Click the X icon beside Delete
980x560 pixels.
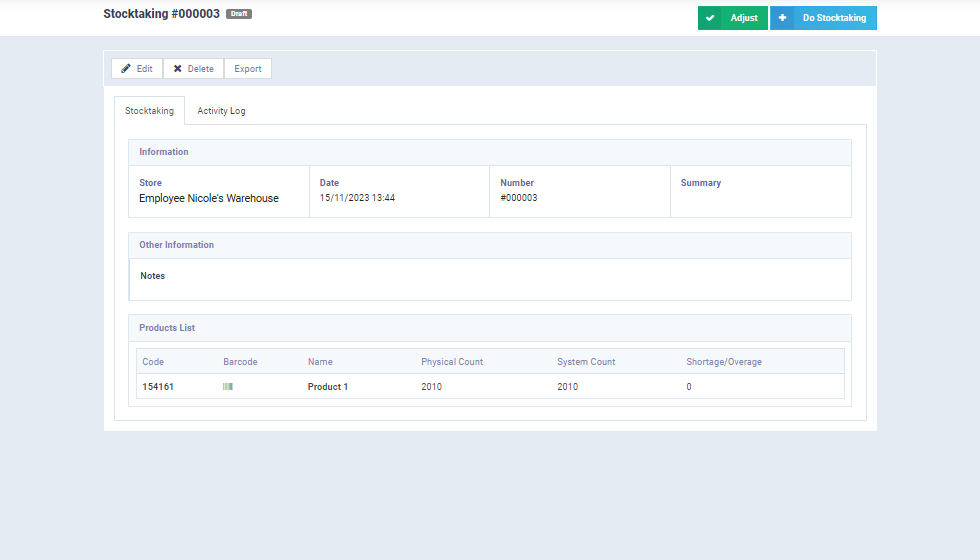[178, 69]
